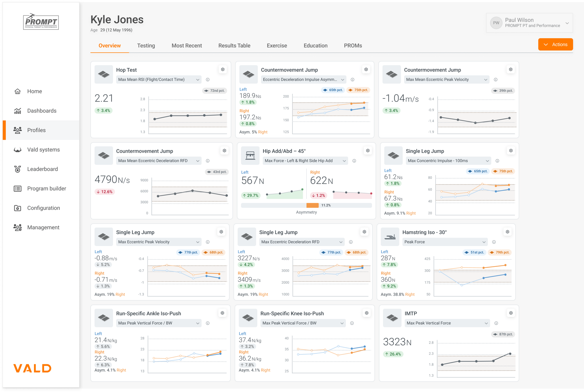Show info for Hamstring Peak Force metric
The height and width of the screenshot is (392, 584).
point(494,242)
